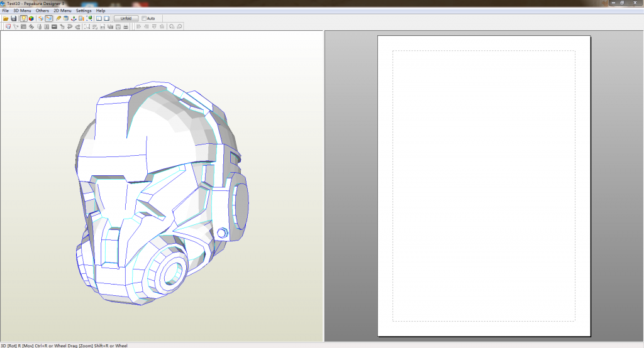644x348 pixels.
Task: Click the align top icon
Action: (154, 26)
